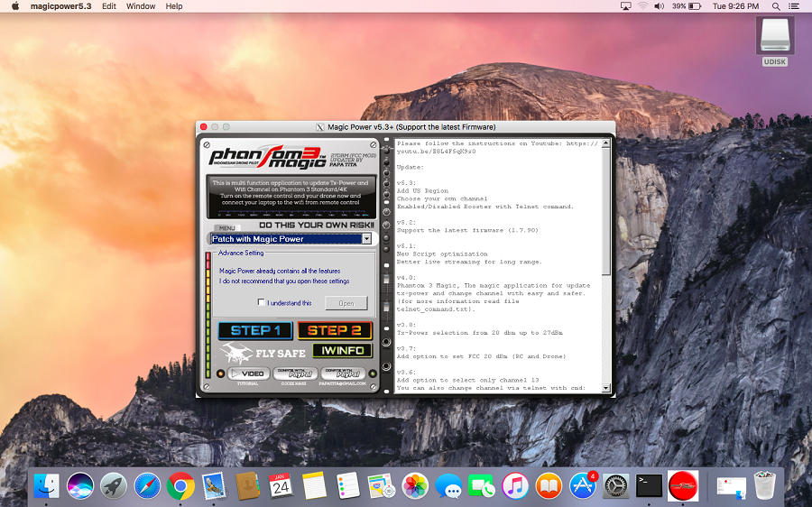Open the Edit menu

point(109,6)
